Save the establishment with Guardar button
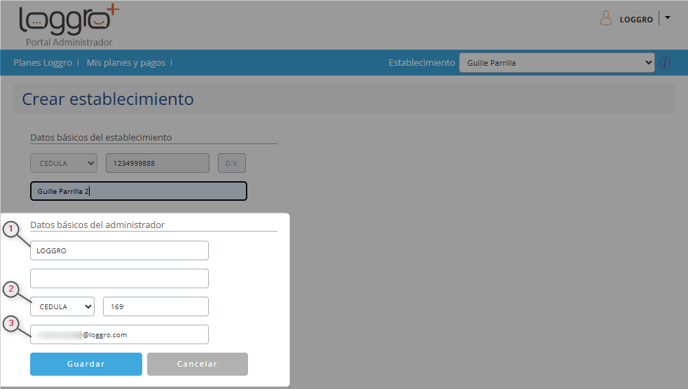 pyautogui.click(x=86, y=364)
